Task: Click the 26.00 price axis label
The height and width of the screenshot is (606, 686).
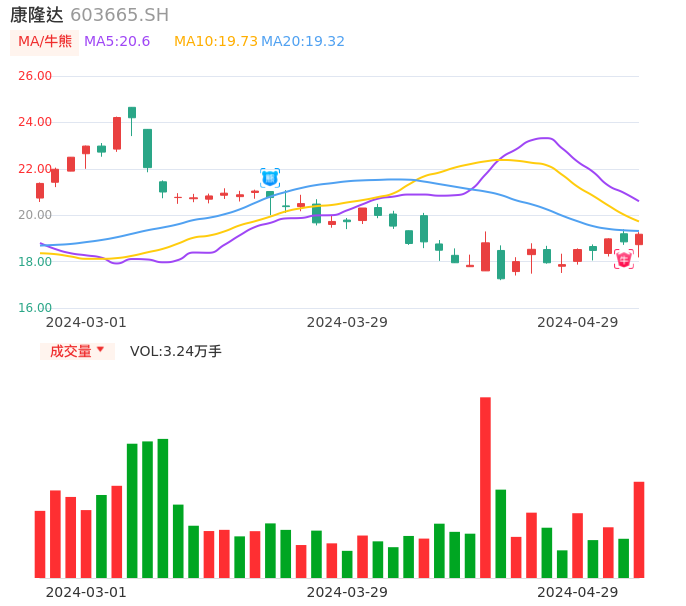Action: tap(35, 76)
